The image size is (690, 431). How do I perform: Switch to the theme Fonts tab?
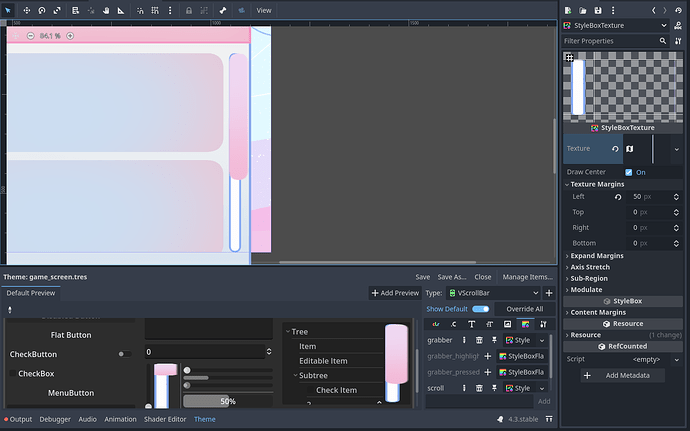[471, 324]
